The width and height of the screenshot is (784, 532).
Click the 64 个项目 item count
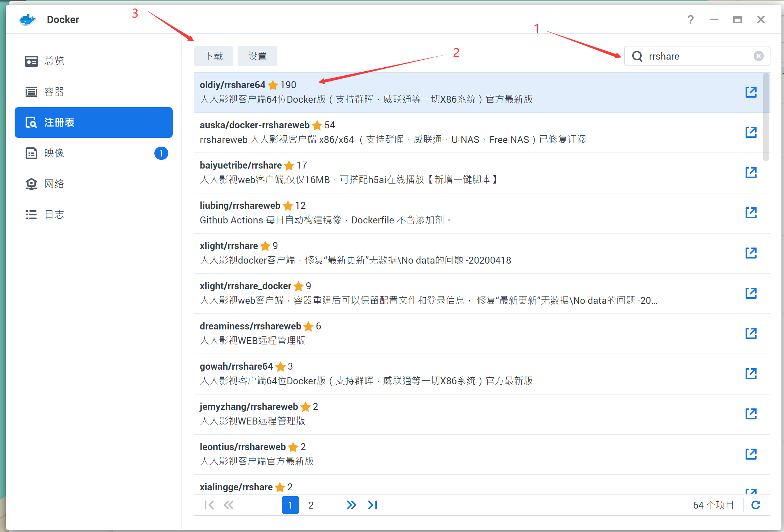point(713,505)
